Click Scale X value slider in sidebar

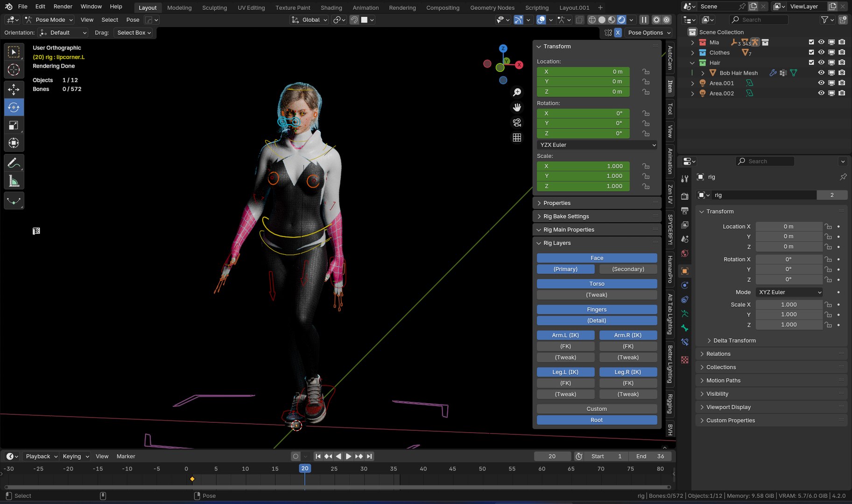tap(583, 166)
